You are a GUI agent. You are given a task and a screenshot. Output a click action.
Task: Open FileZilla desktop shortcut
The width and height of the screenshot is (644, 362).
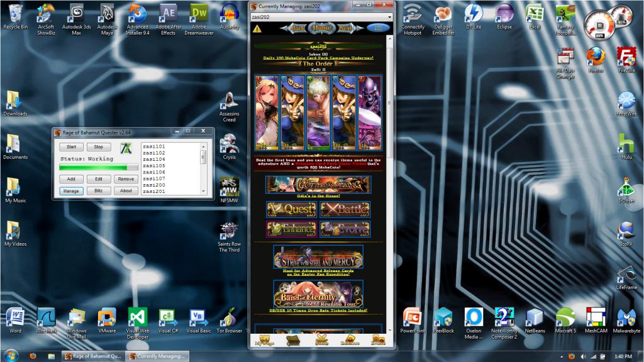[626, 60]
